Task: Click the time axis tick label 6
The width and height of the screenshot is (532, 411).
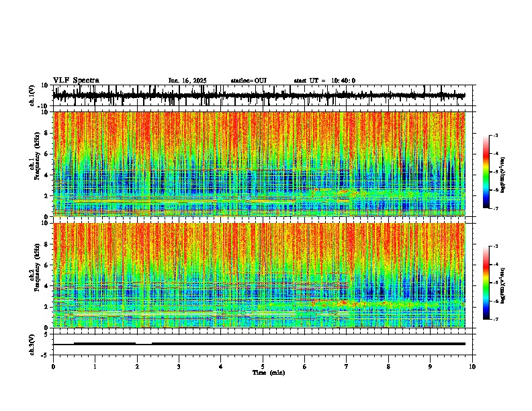Action: point(305,367)
